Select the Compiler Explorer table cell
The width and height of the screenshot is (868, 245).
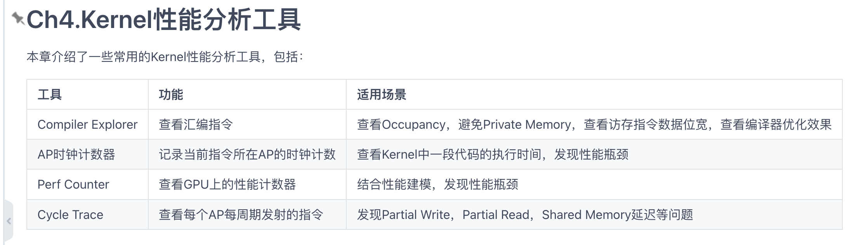[x=87, y=124]
